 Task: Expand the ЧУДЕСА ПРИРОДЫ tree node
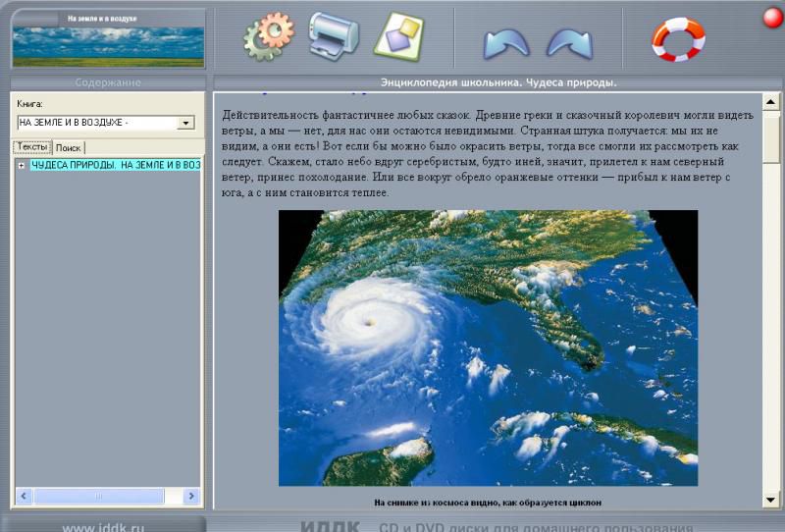tap(21, 165)
